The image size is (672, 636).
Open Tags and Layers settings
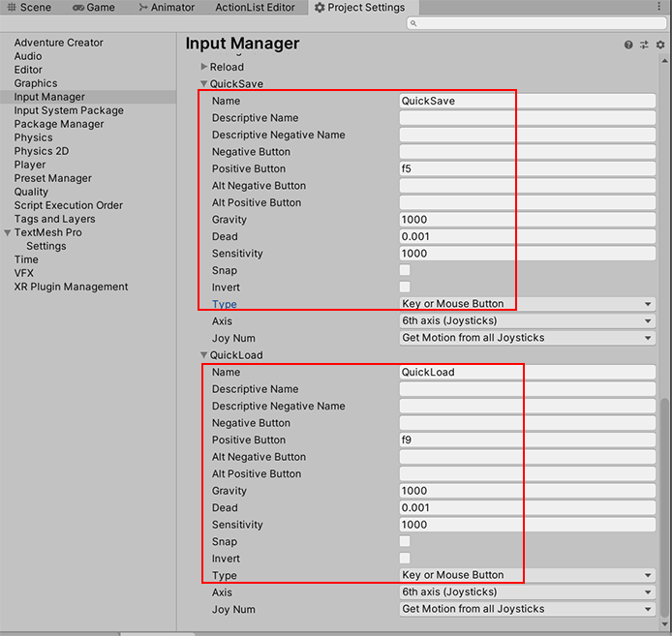pyautogui.click(x=54, y=219)
